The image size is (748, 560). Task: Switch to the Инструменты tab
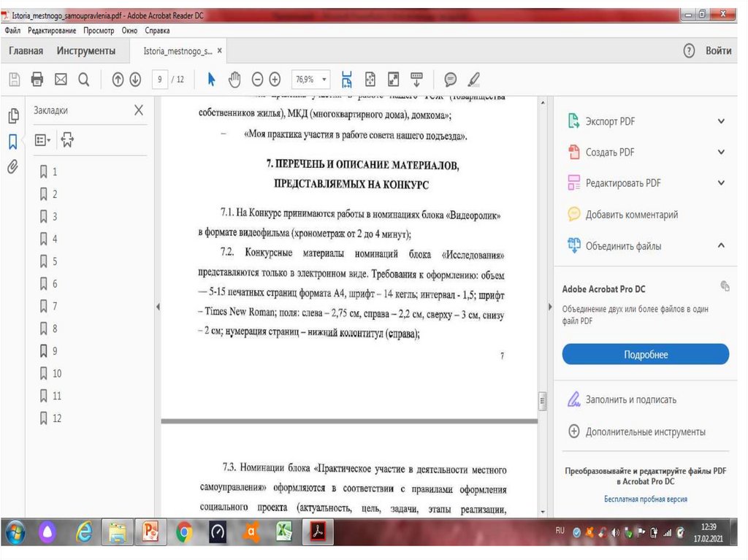coord(86,51)
